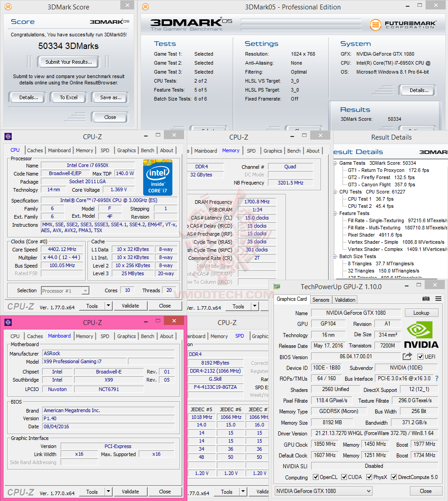The width and height of the screenshot is (448, 501).
Task: Click the SPD part number F4-4133C19-8GTZA
Action: (215, 387)
